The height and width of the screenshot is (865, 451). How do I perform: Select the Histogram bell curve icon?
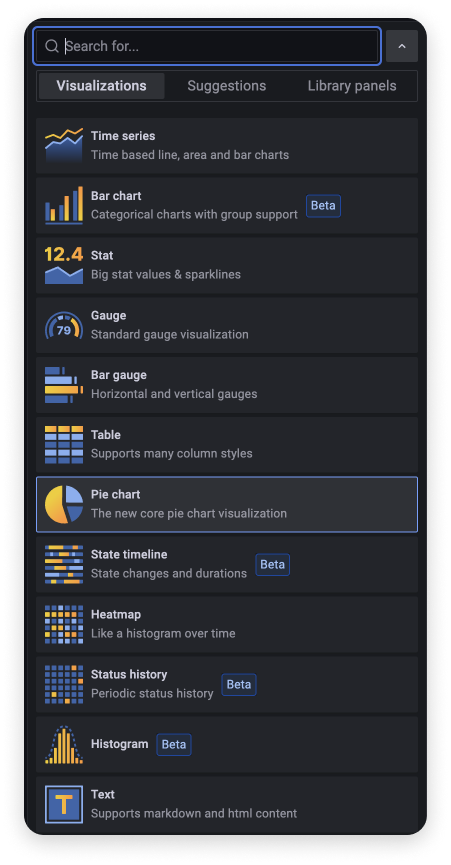(x=64, y=745)
